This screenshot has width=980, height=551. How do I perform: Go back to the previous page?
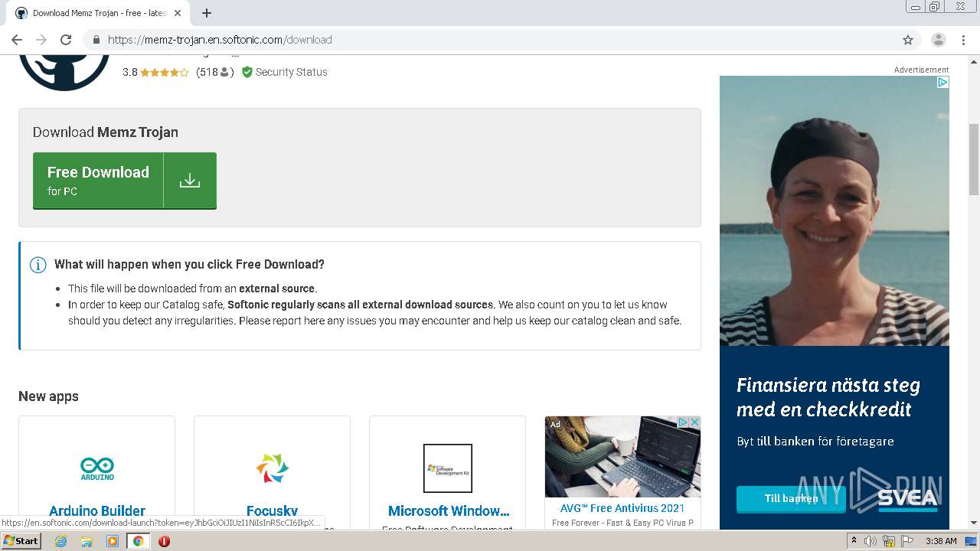[17, 40]
